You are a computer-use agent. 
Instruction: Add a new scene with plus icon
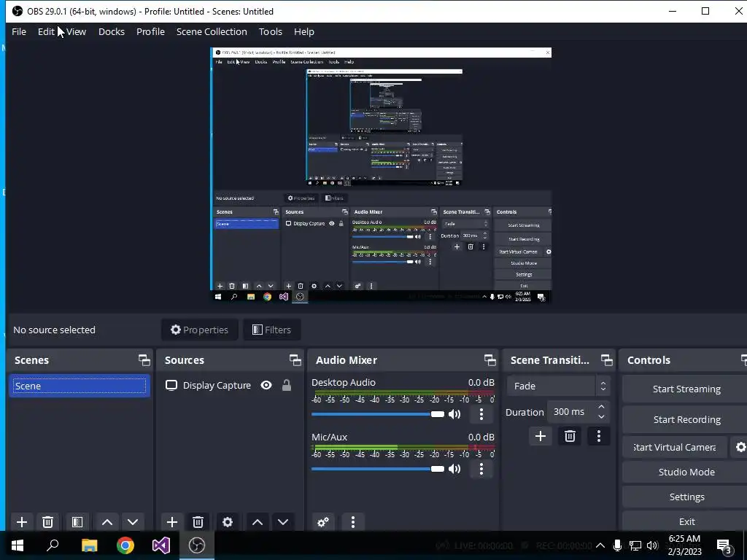pos(21,522)
